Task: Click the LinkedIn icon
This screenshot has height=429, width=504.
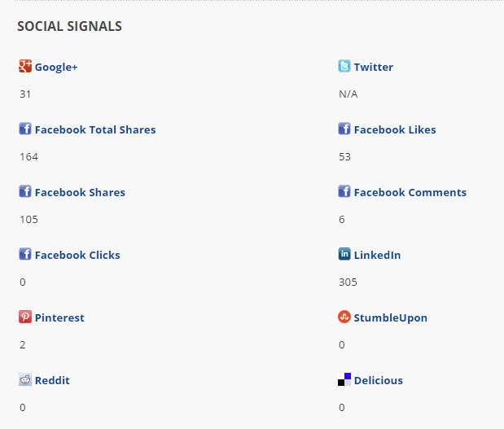Action: (344, 255)
